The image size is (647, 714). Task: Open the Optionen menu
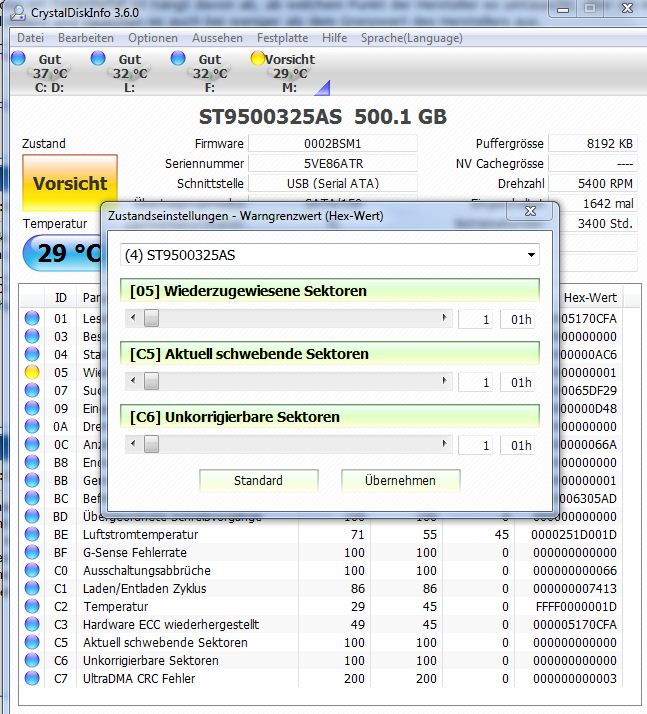click(x=153, y=38)
